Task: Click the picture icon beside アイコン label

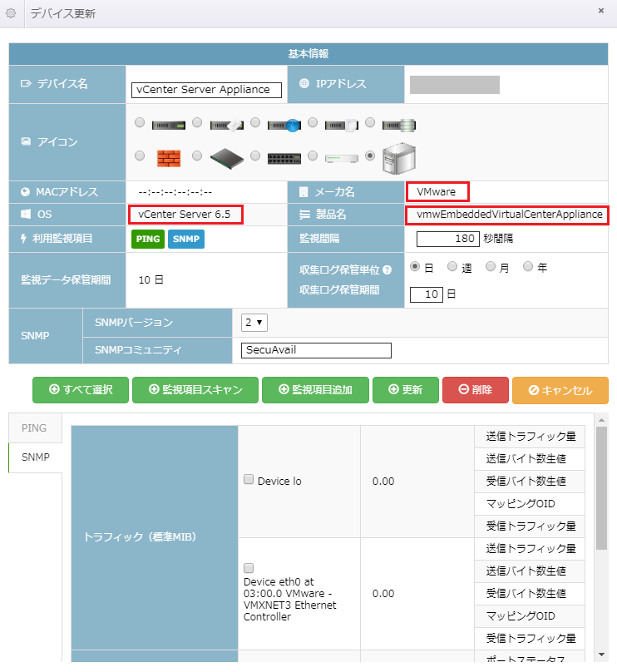Action: pyautogui.click(x=26, y=141)
